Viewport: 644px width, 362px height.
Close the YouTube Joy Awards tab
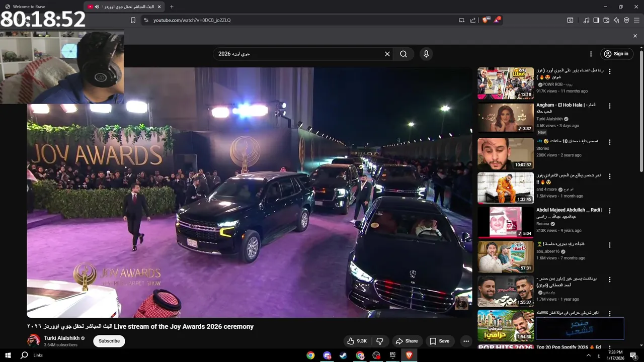[x=159, y=7]
